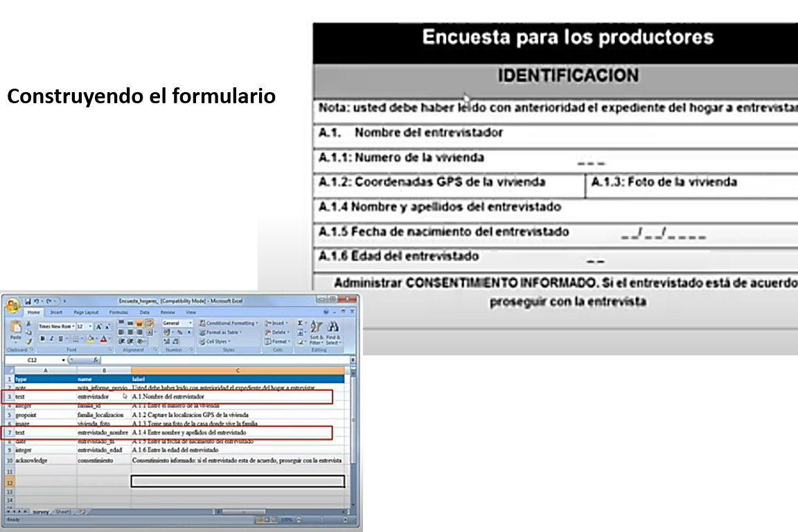Click the Paste icon in Clipboard group

click(x=15, y=331)
